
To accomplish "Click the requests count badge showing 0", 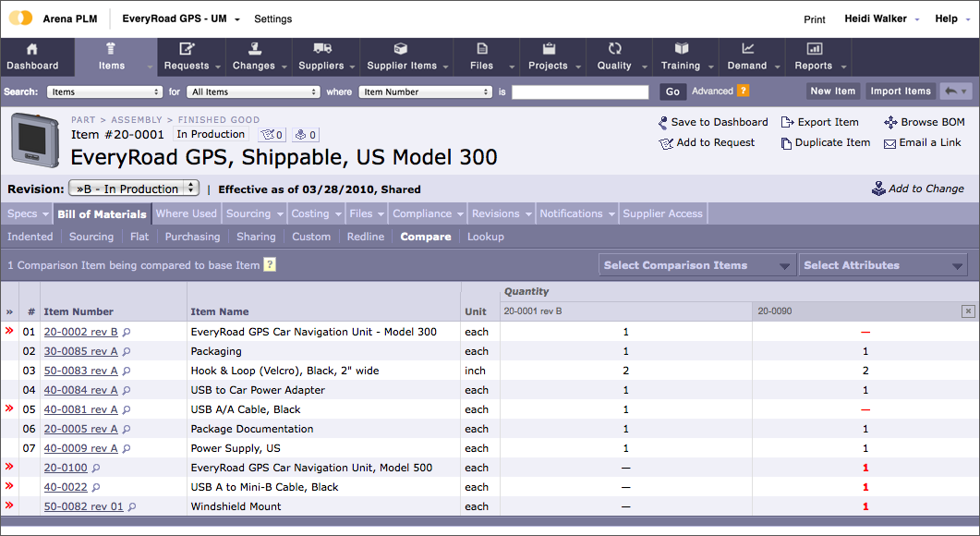I will [x=272, y=135].
